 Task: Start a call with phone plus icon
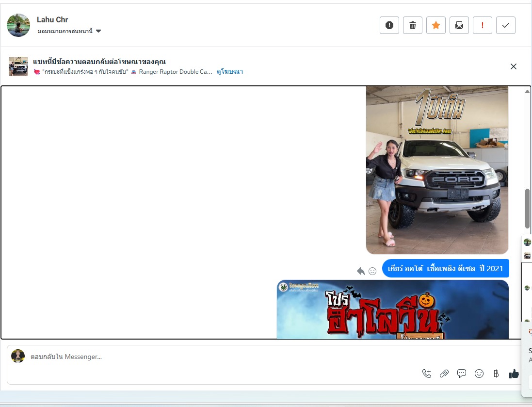pyautogui.click(x=427, y=374)
